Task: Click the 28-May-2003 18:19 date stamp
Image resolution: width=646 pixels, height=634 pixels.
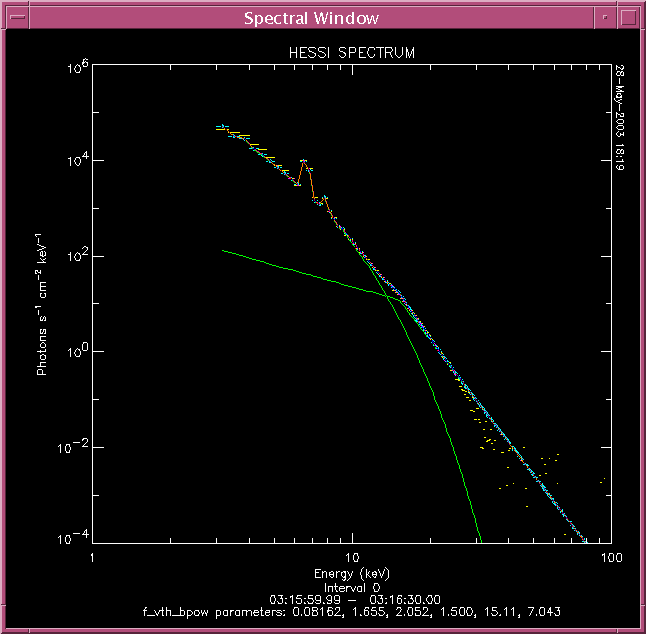Action: tap(619, 117)
